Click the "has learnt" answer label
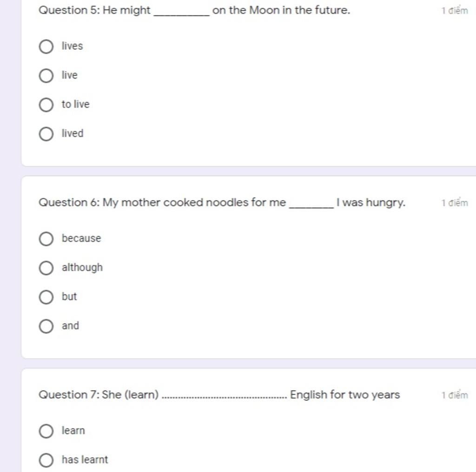 (85, 459)
